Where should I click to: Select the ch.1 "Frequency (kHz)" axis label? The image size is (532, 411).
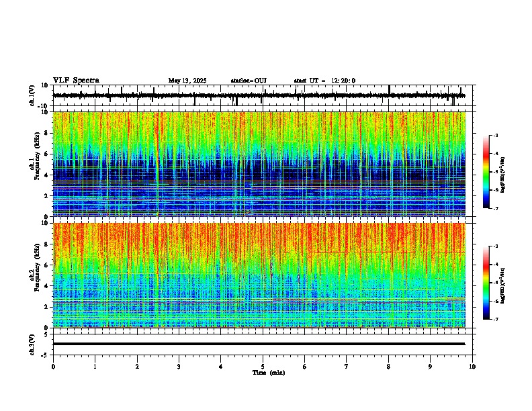tap(37, 156)
